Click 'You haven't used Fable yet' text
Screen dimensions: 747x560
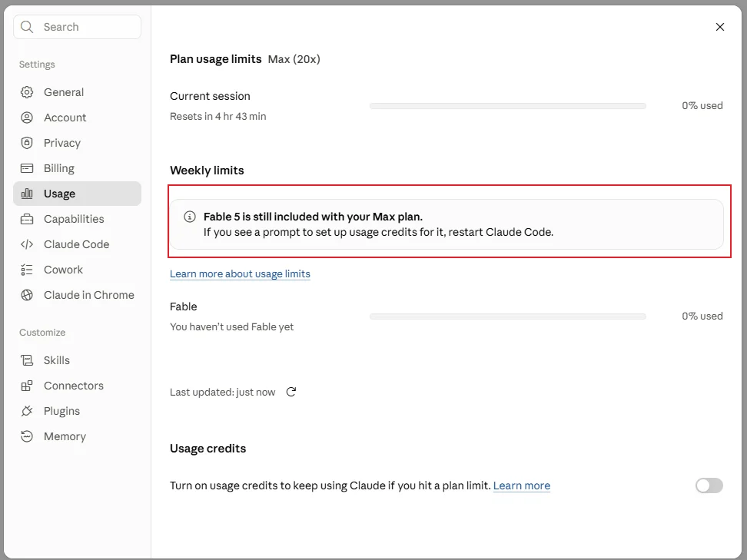click(231, 326)
